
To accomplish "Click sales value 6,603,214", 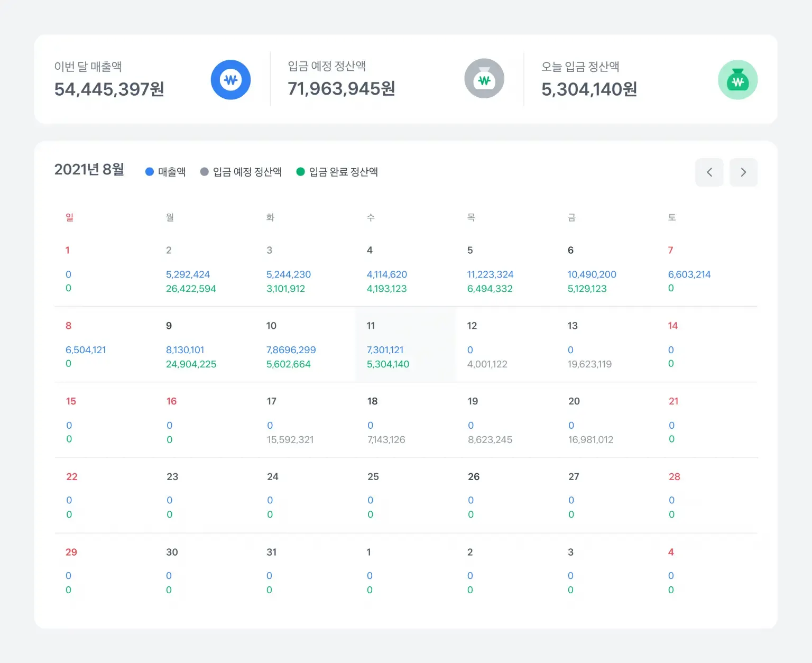I will 689,274.
